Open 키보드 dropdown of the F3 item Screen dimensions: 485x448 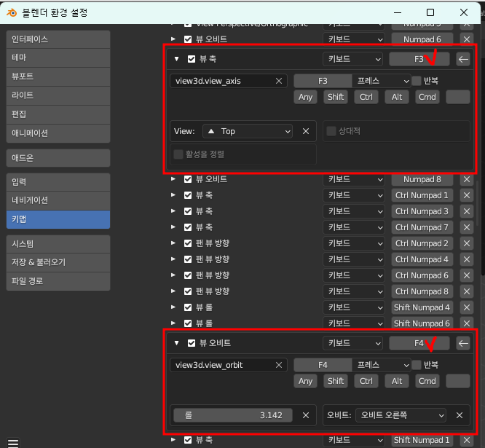click(352, 59)
